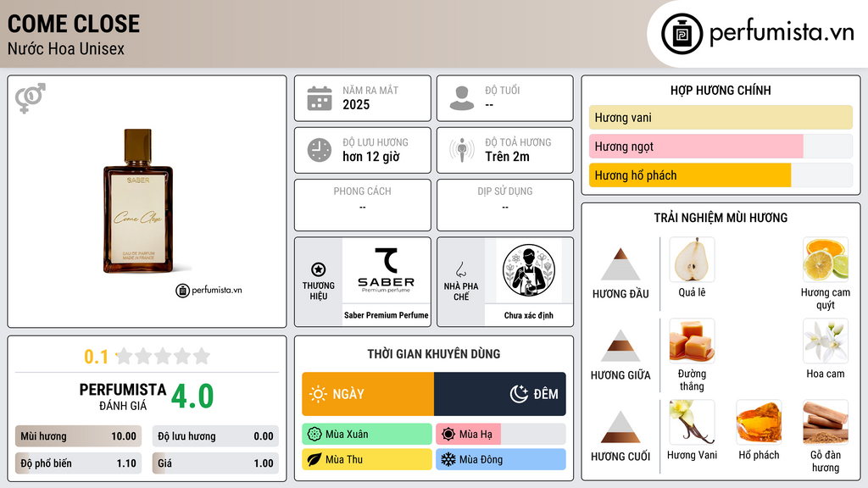Select the Hương Vani vanilla note image

click(692, 423)
